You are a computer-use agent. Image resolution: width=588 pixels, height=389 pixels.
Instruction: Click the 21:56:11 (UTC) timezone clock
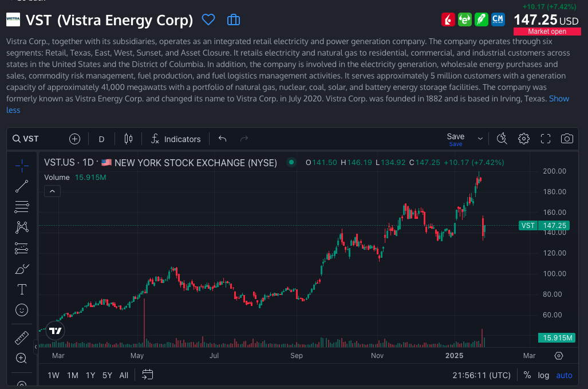[x=482, y=375]
